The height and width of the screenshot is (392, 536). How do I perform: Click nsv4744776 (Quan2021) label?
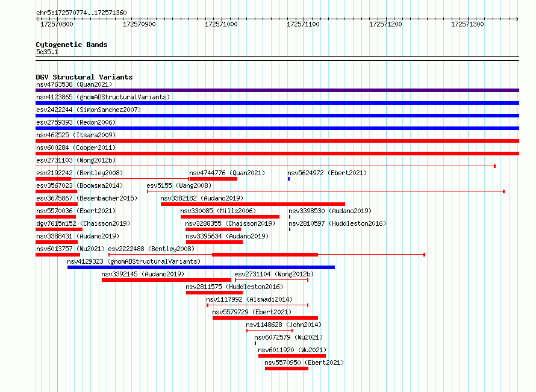[227, 173]
